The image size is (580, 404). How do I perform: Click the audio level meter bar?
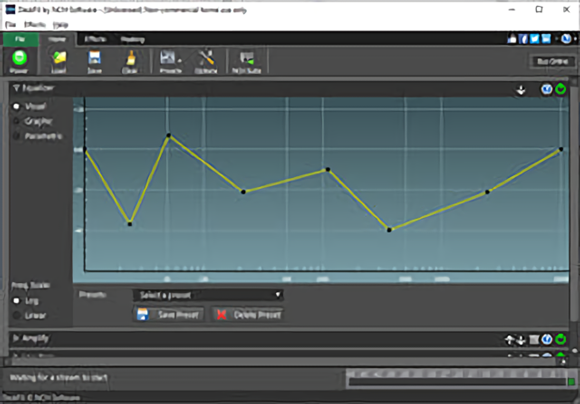pyautogui.click(x=457, y=382)
